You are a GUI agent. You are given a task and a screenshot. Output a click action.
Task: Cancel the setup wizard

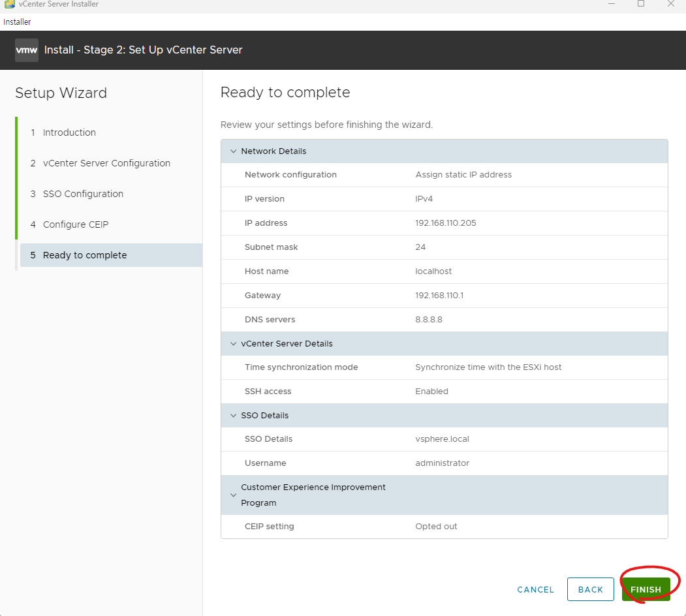pos(535,589)
